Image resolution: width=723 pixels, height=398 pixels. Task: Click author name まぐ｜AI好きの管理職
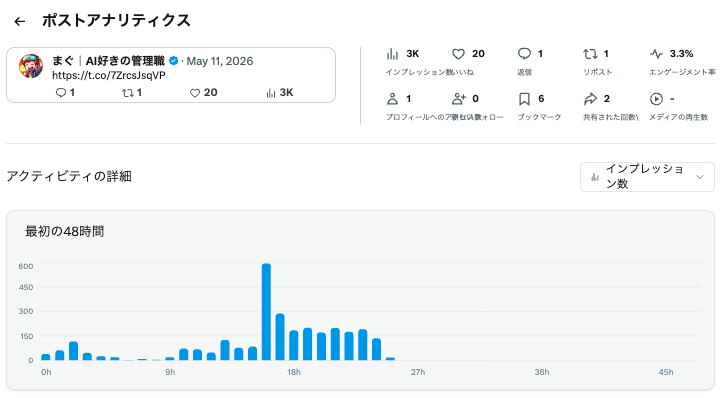pyautogui.click(x=108, y=61)
